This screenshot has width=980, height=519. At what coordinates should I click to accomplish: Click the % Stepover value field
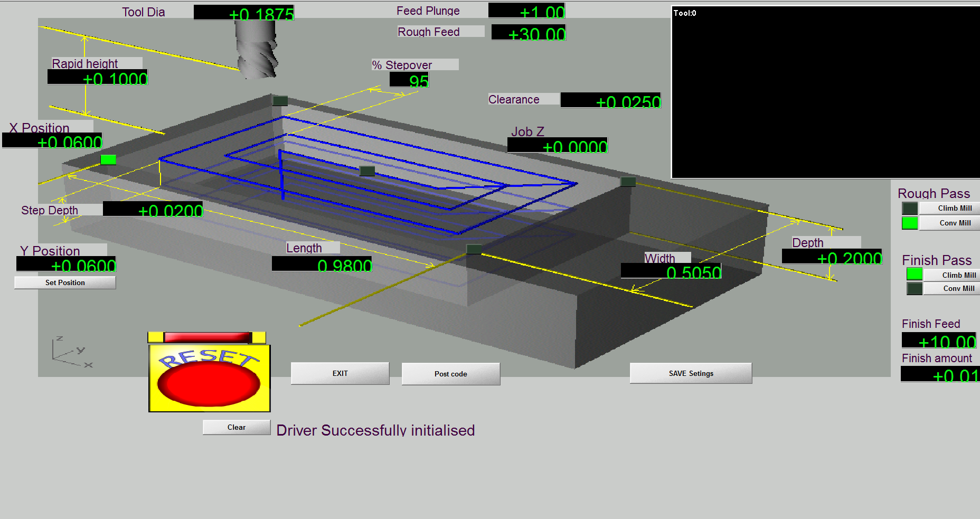coord(409,80)
